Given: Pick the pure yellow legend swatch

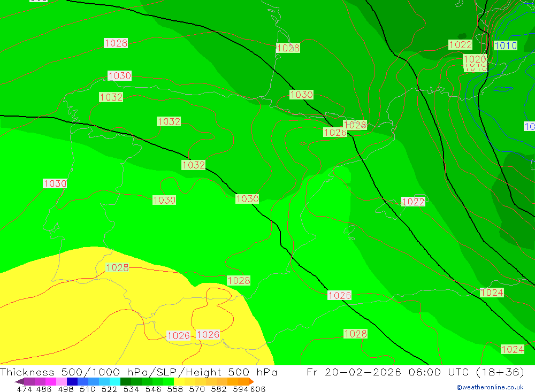Looking at the screenshot, I should (179, 381).
